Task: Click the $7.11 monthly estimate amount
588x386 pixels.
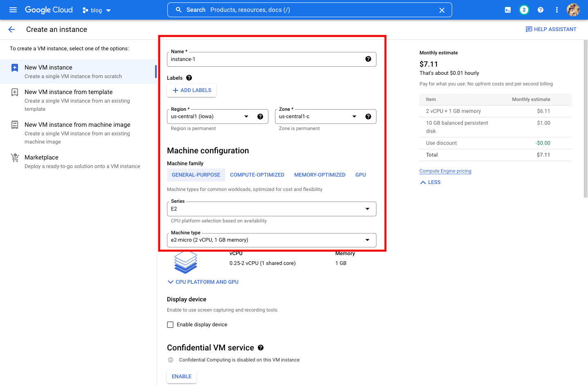Action: (x=429, y=64)
